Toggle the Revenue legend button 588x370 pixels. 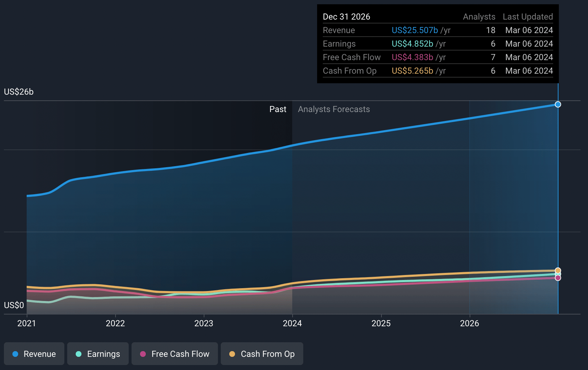point(34,354)
